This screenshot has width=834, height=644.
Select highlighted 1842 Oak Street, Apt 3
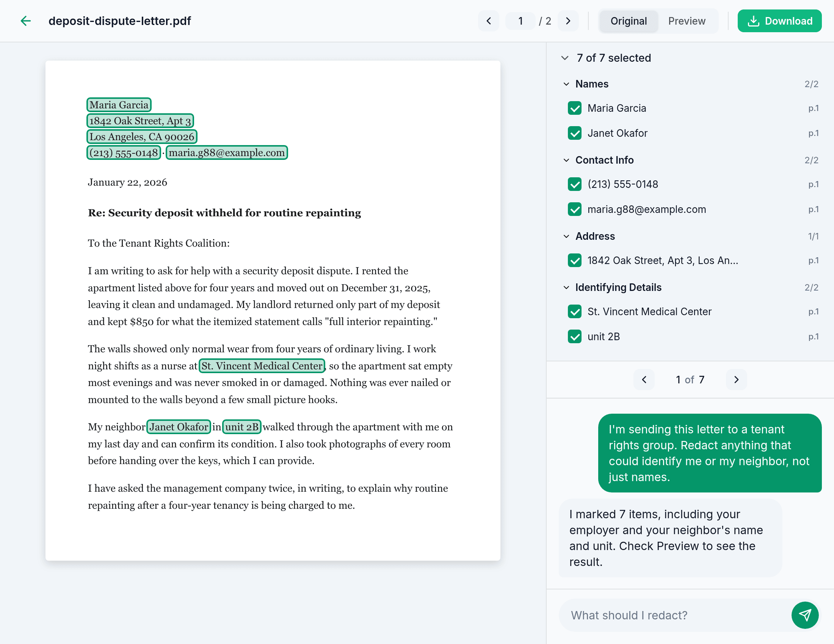140,121
